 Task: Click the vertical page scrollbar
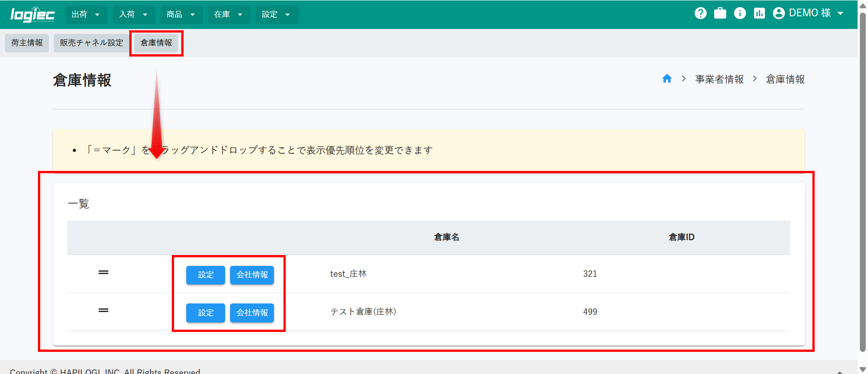tap(863, 181)
